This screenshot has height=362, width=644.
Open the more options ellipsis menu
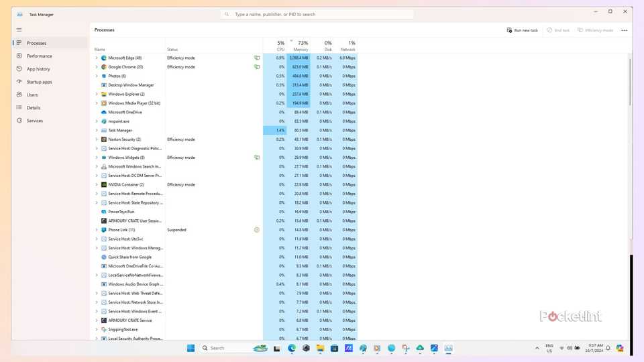pos(625,30)
